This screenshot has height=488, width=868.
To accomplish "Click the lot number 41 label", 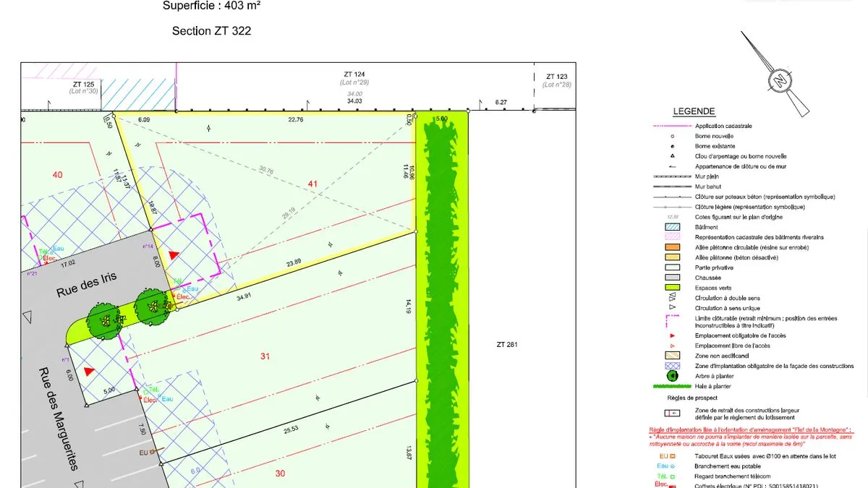I will click(x=312, y=184).
